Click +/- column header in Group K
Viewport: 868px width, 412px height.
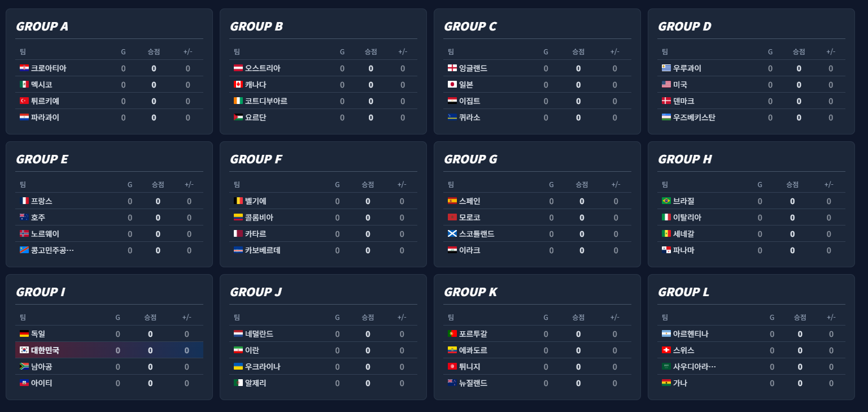tap(615, 318)
